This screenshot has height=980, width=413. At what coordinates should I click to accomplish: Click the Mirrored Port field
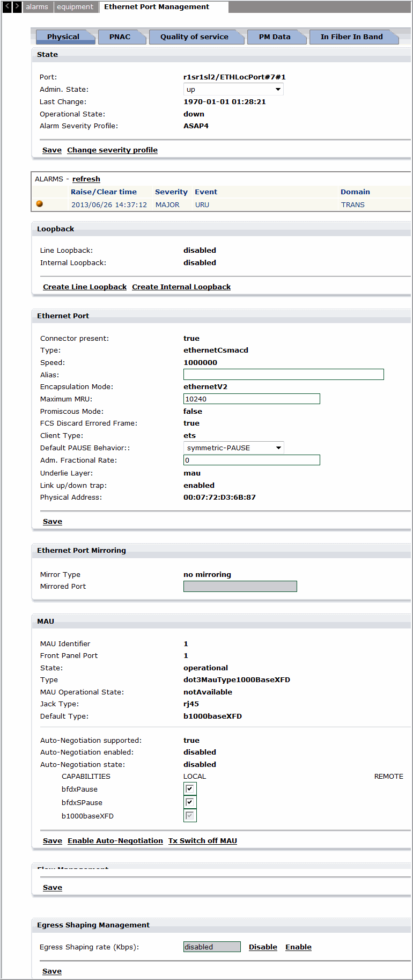(x=240, y=587)
